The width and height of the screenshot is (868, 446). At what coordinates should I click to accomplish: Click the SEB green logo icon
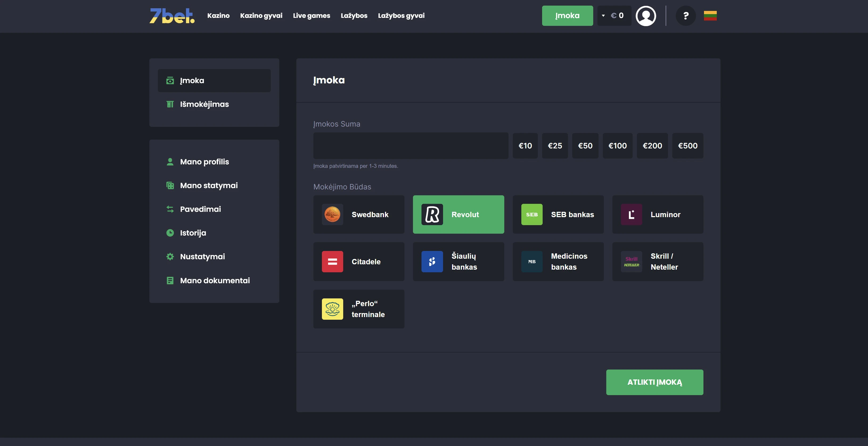coord(532,214)
